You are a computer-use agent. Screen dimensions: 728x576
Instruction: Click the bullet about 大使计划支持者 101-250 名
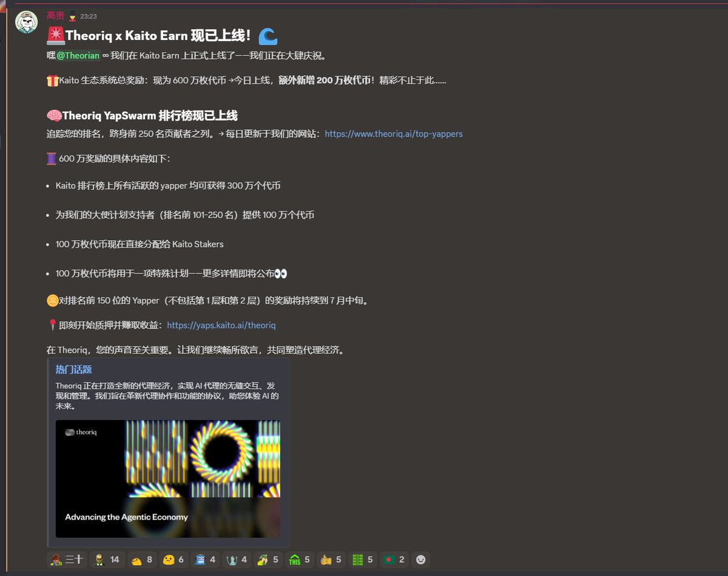184,215
